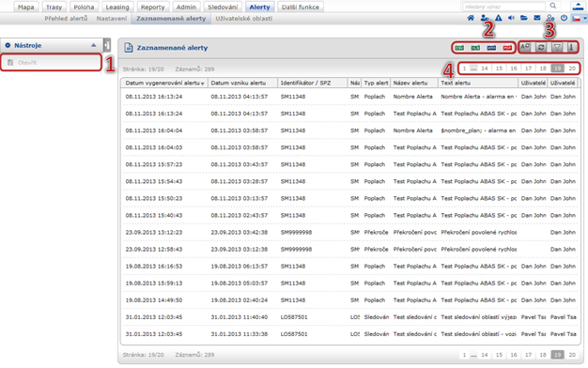
Task: Go to page 20 in top pagination
Action: click(572, 69)
